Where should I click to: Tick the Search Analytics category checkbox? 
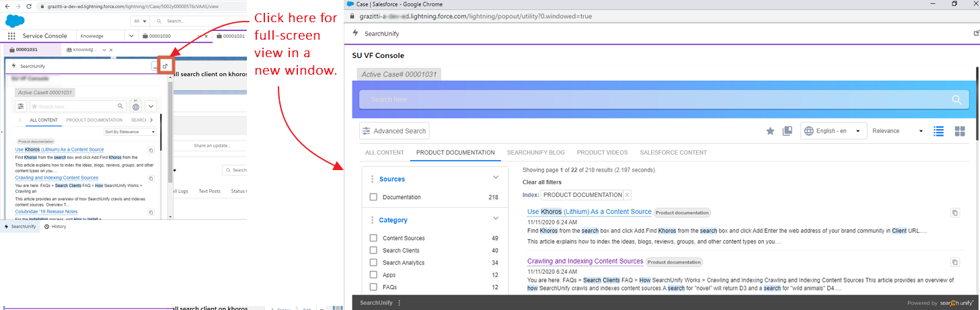pyautogui.click(x=373, y=262)
